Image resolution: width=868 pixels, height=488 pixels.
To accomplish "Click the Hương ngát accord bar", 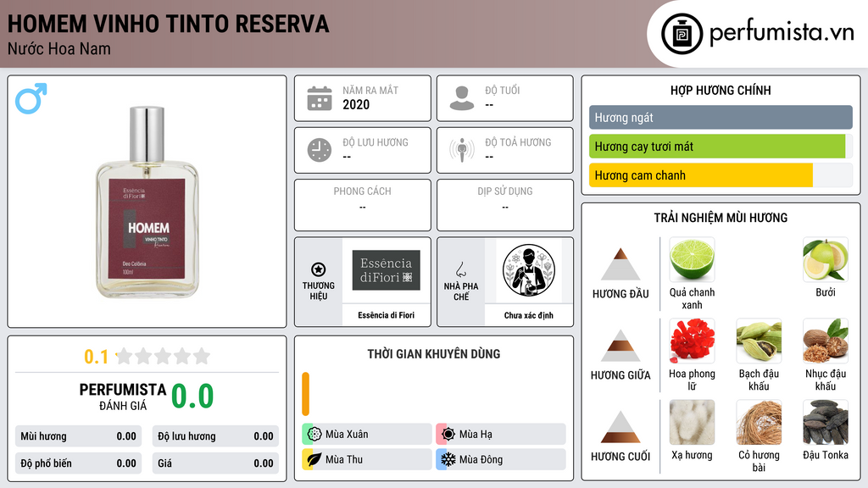I will tap(721, 117).
